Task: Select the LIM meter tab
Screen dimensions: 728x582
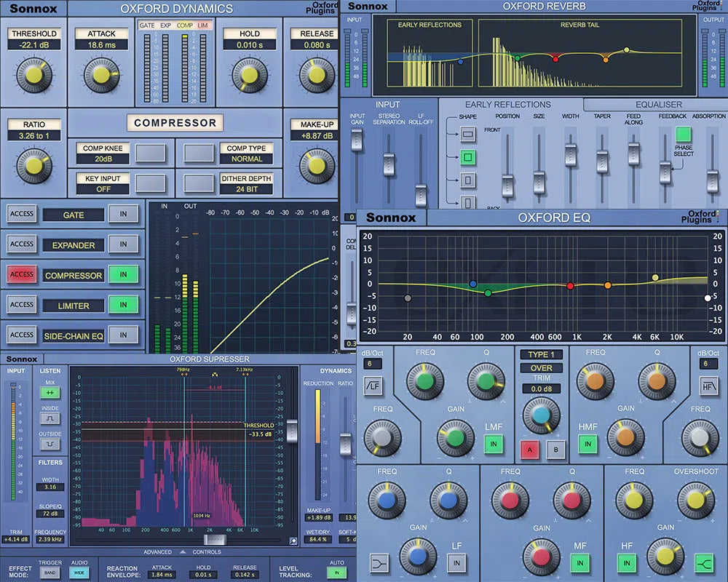Action: (203, 25)
